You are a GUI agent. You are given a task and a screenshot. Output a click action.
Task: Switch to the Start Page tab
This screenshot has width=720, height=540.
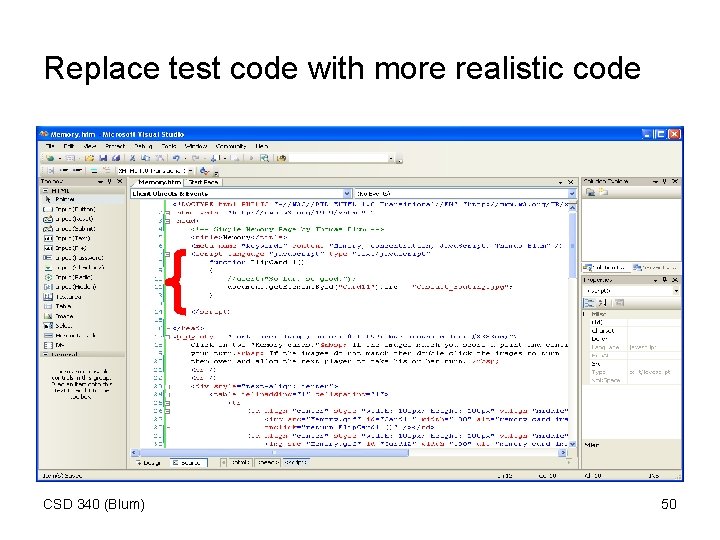[203, 182]
